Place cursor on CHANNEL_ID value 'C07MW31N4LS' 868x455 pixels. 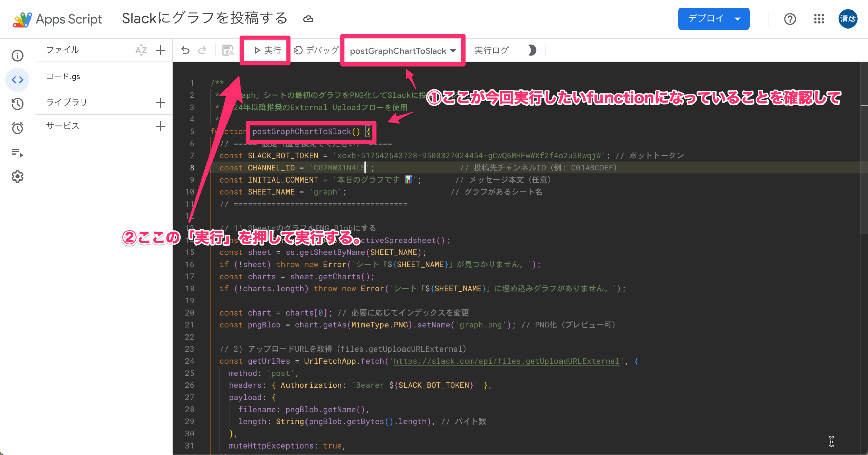[x=339, y=168]
